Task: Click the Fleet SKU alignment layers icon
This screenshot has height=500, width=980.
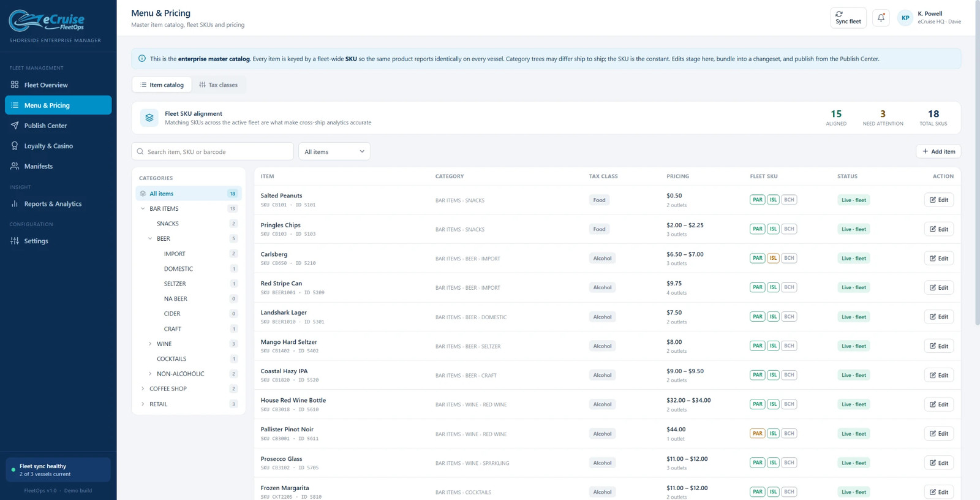Action: tap(149, 118)
